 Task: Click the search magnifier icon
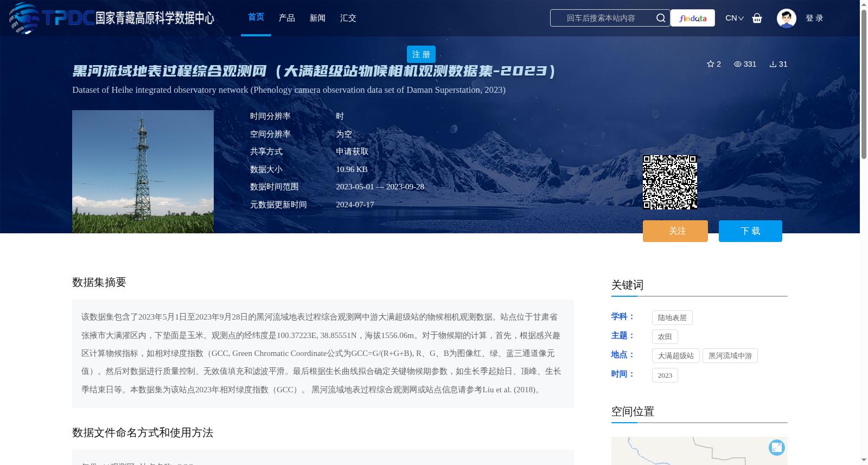661,18
